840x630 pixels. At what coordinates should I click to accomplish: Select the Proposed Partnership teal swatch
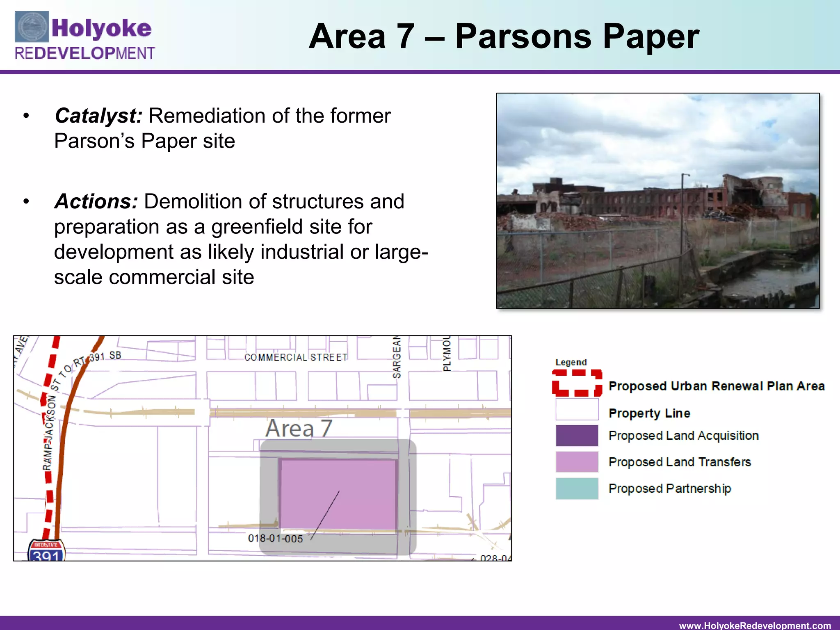tap(577, 488)
